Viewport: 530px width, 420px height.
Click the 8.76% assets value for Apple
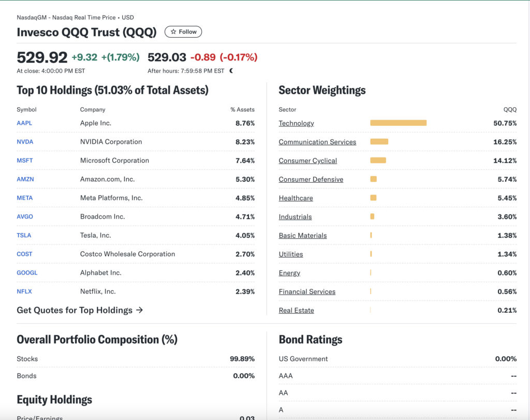[245, 123]
